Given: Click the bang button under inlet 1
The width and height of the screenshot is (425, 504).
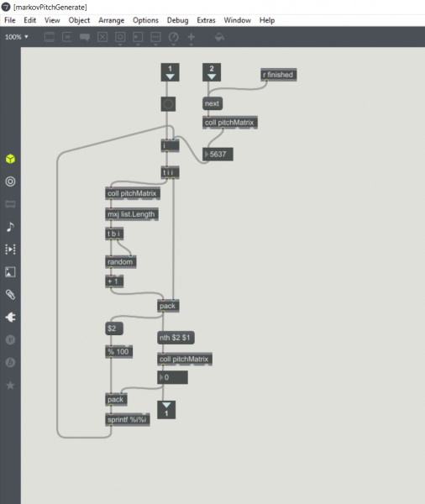Looking at the screenshot, I should [168, 104].
